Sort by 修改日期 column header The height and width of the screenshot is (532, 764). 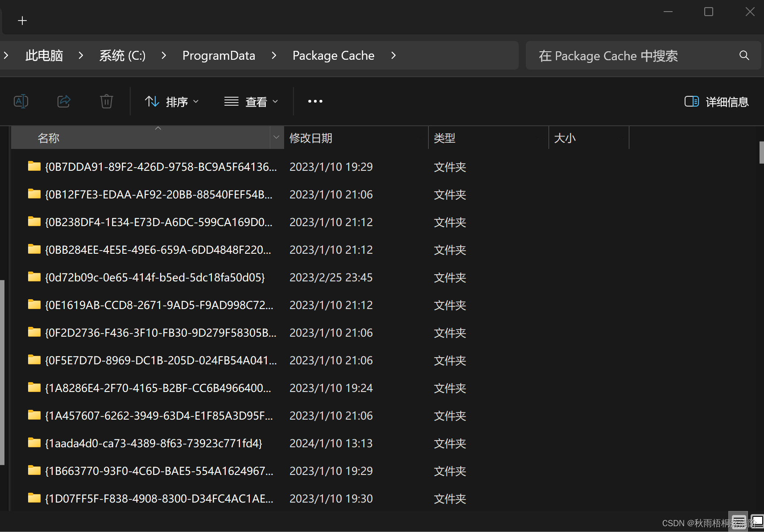click(x=356, y=138)
